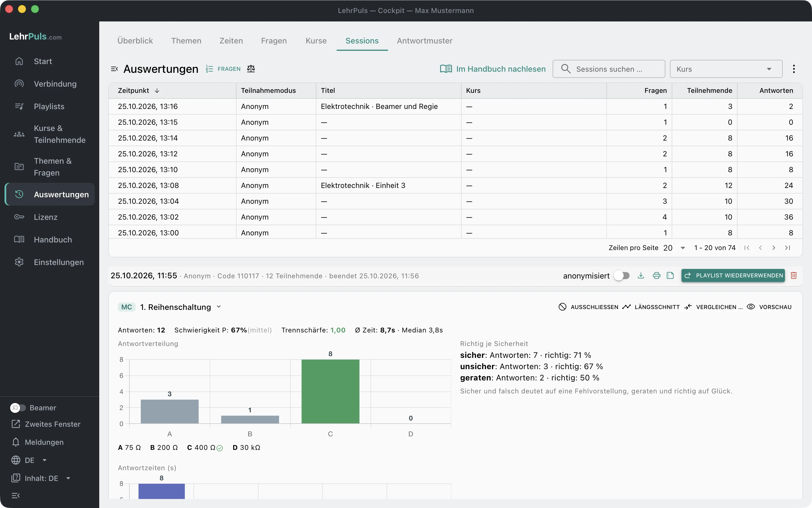Go to next page of sessions
The height and width of the screenshot is (508, 812).
[774, 248]
